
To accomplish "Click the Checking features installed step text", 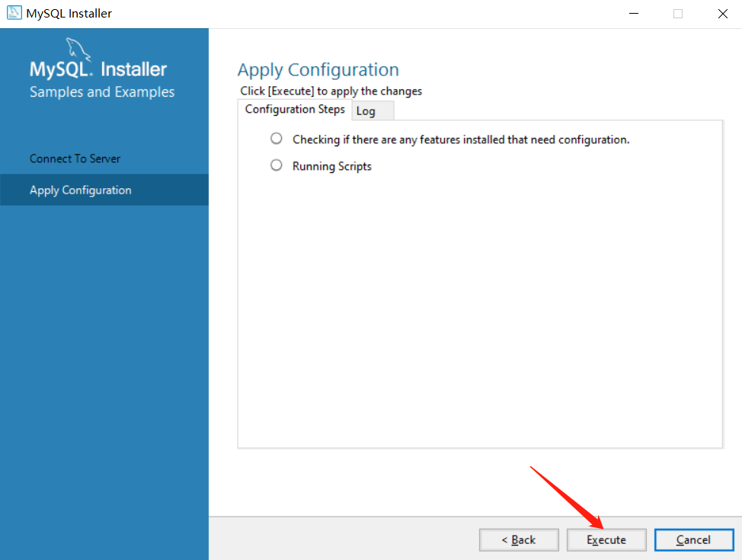I will (461, 139).
